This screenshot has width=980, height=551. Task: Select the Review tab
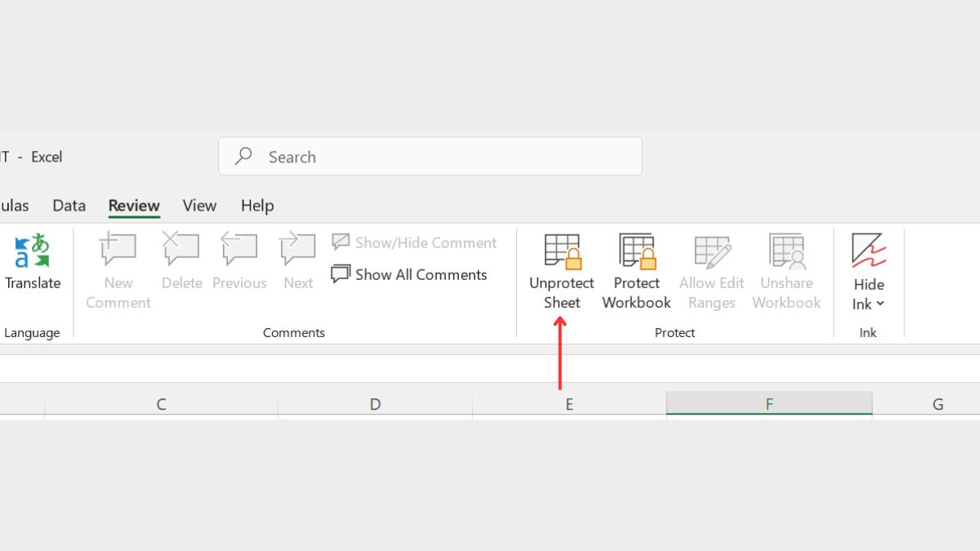tap(134, 206)
